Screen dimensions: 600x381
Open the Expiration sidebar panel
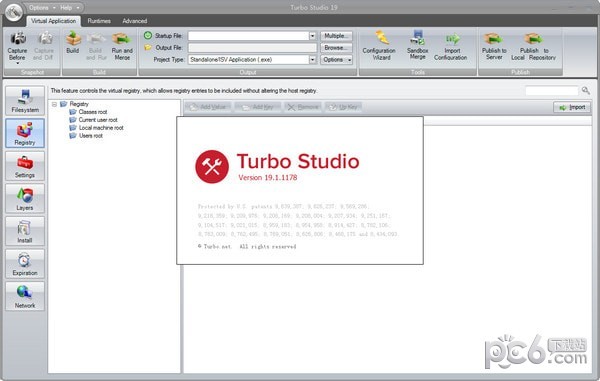[25, 264]
